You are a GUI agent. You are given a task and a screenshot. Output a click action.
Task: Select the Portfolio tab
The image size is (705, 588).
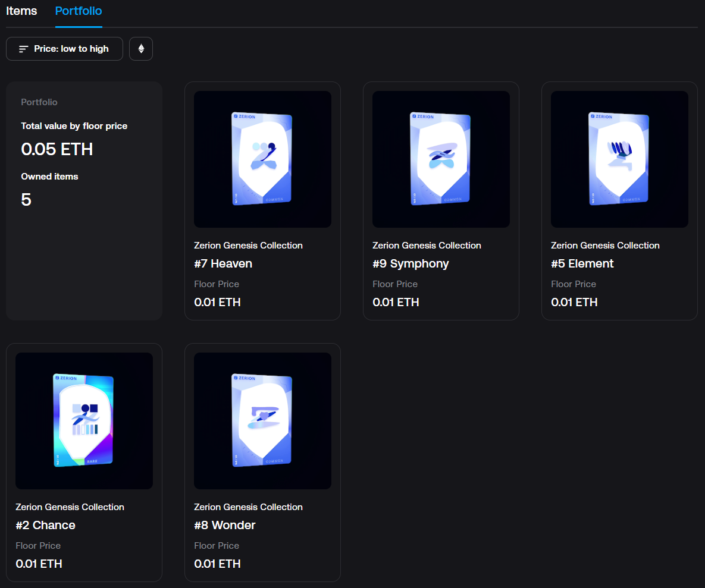[x=78, y=11]
